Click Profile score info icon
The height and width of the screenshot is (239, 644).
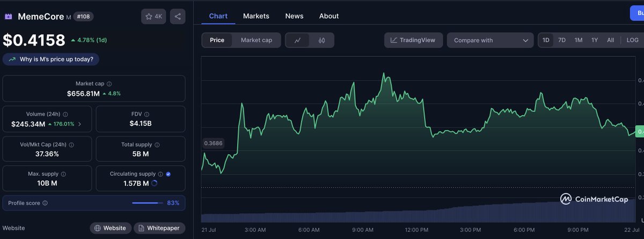point(45,203)
